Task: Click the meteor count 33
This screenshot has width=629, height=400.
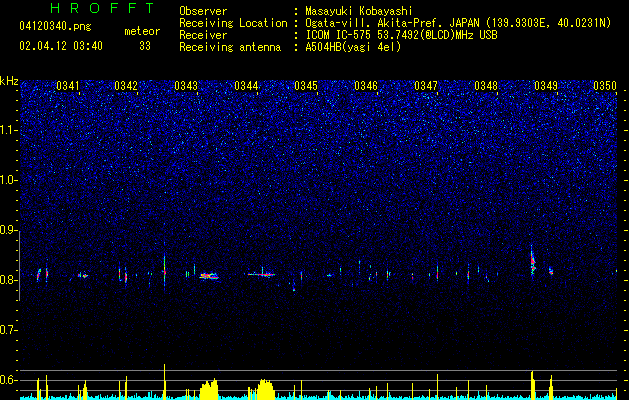Action: (145, 46)
